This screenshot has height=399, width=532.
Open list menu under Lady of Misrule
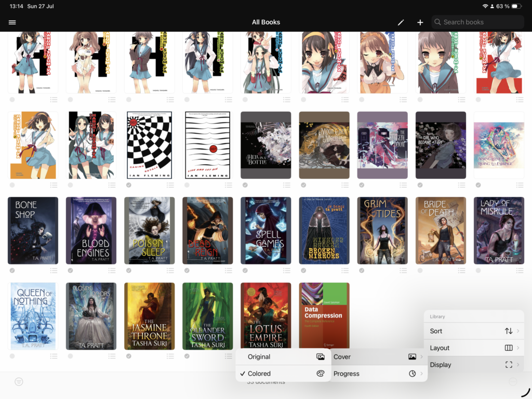click(520, 270)
